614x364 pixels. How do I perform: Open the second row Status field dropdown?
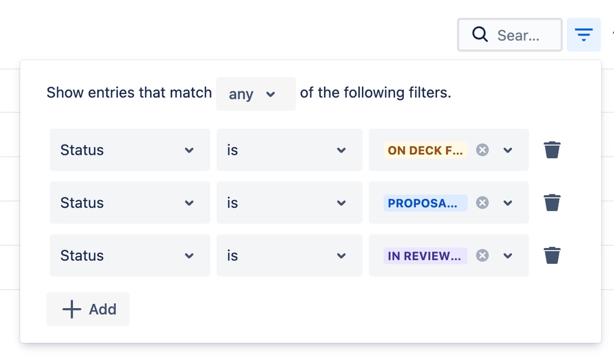point(130,203)
